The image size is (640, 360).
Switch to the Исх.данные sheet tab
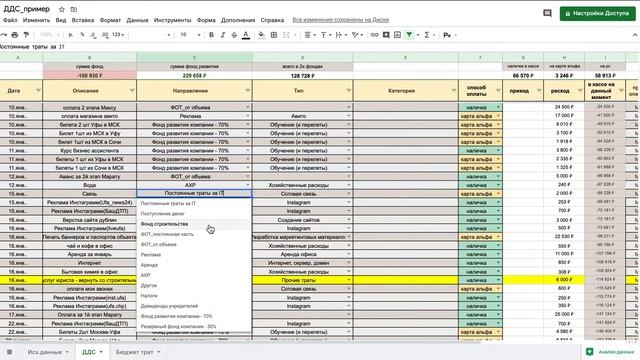pyautogui.click(x=48, y=352)
